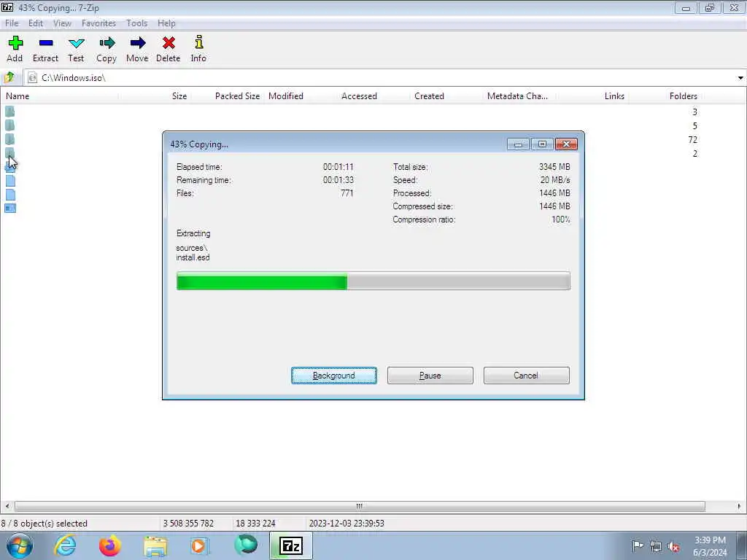This screenshot has height=560, width=747.
Task: Go up one folder level icon
Action: pyautogui.click(x=9, y=77)
